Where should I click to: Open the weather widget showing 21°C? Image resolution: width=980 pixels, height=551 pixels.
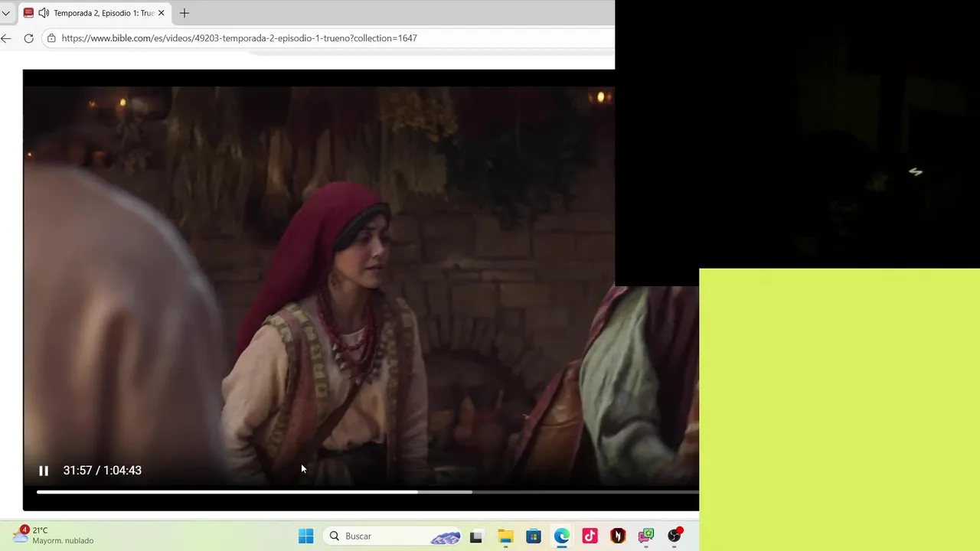[x=53, y=535]
